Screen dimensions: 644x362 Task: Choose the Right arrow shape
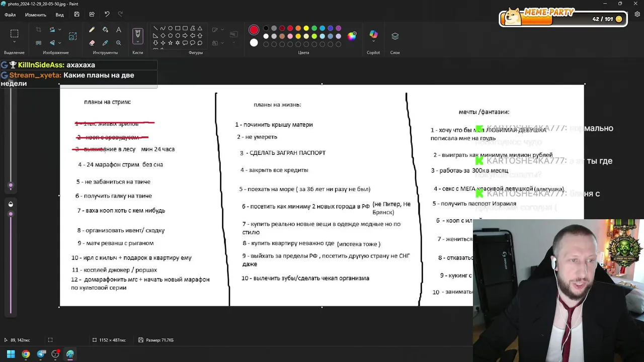pos(185,36)
